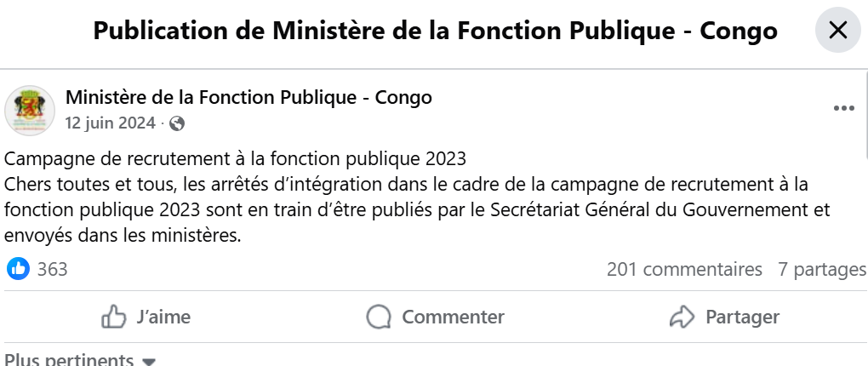Open the three-dot post options menu
868x366 pixels.
(843, 109)
